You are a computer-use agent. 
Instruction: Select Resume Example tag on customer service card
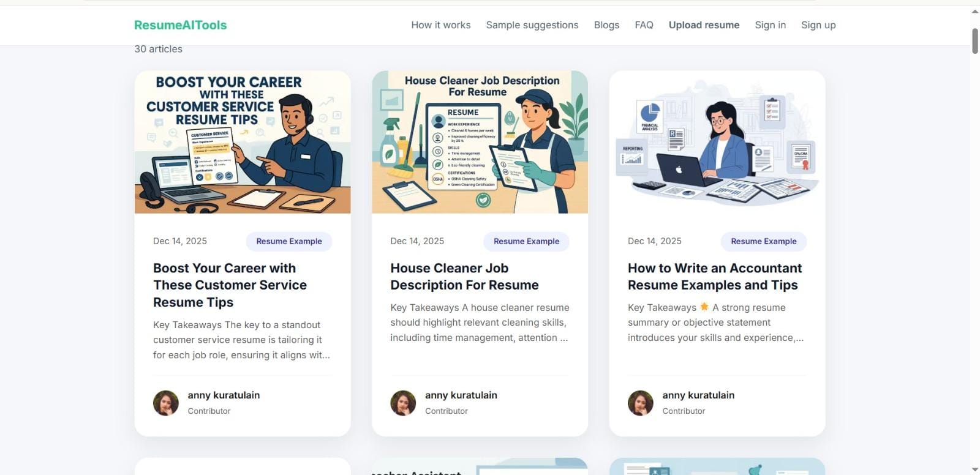289,241
